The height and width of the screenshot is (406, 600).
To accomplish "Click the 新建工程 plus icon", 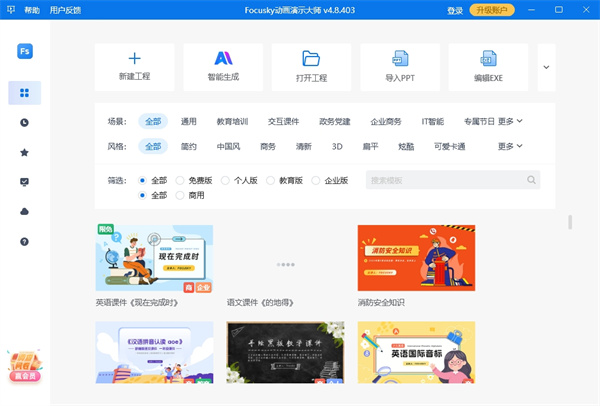I will [x=135, y=58].
